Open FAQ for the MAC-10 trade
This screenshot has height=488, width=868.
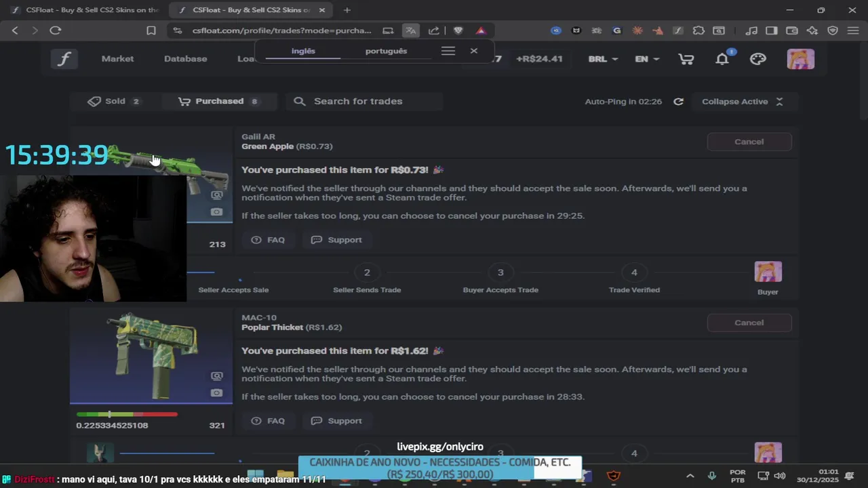[x=268, y=421]
